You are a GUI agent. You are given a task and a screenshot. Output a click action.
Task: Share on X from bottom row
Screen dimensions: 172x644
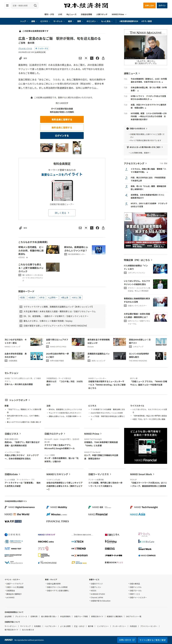(92, 228)
